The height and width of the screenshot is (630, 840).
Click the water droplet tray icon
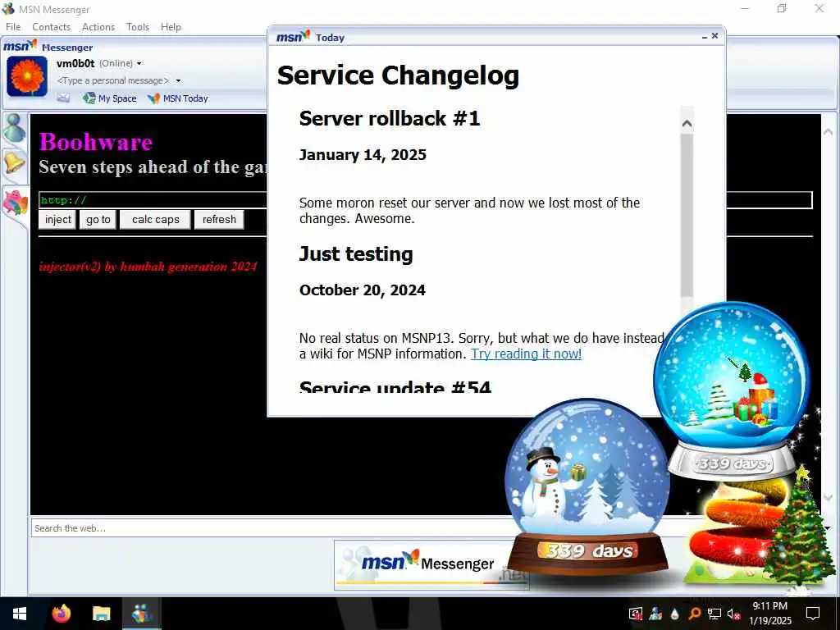click(x=675, y=614)
